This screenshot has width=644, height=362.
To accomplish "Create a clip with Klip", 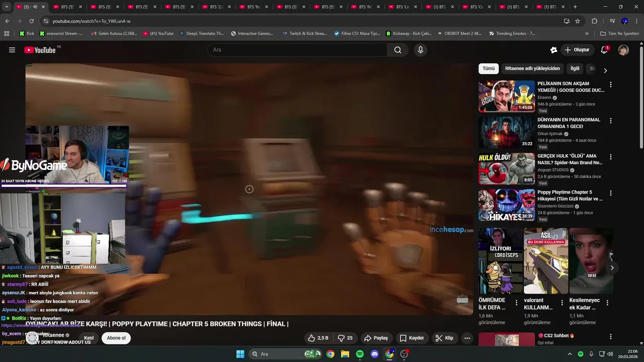I will tap(444, 338).
